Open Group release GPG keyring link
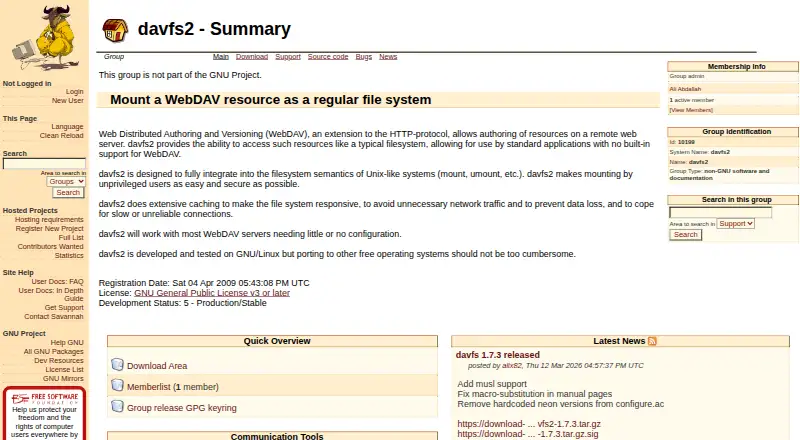The height and width of the screenshot is (440, 800). (182, 408)
